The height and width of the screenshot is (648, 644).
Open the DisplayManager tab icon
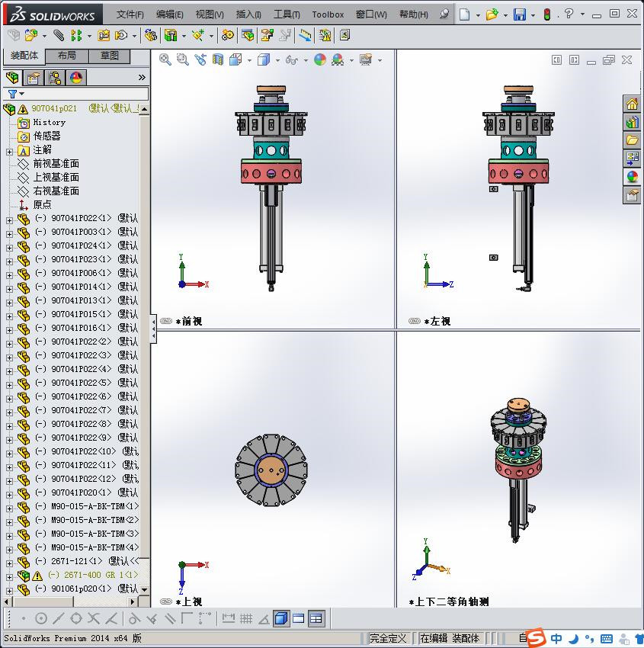click(x=76, y=78)
